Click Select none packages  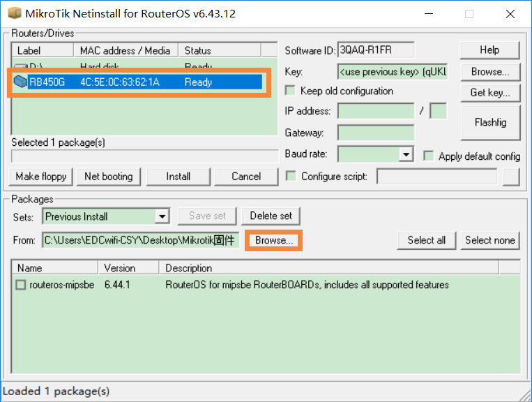pos(490,240)
